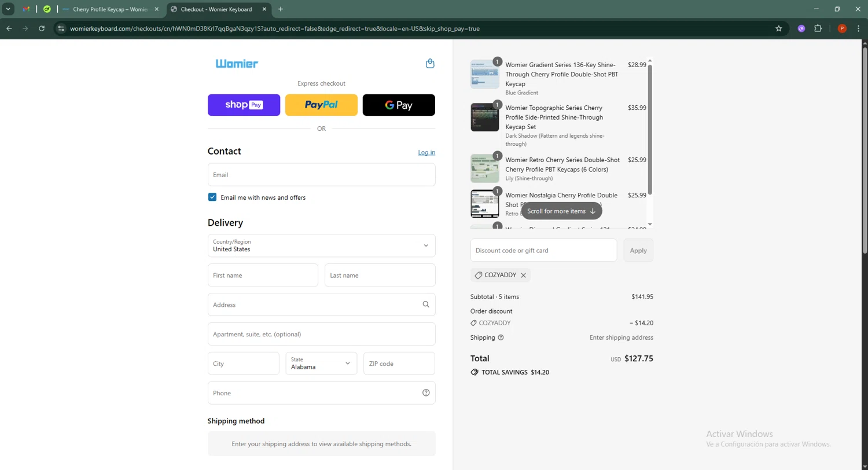The height and width of the screenshot is (470, 868).
Task: Open Chrome's three-dot menu
Action: pos(858,28)
